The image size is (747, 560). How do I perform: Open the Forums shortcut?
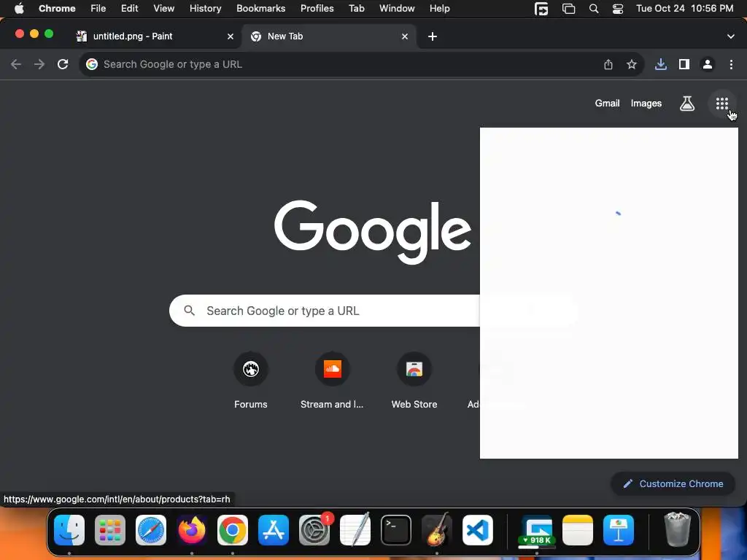251,381
